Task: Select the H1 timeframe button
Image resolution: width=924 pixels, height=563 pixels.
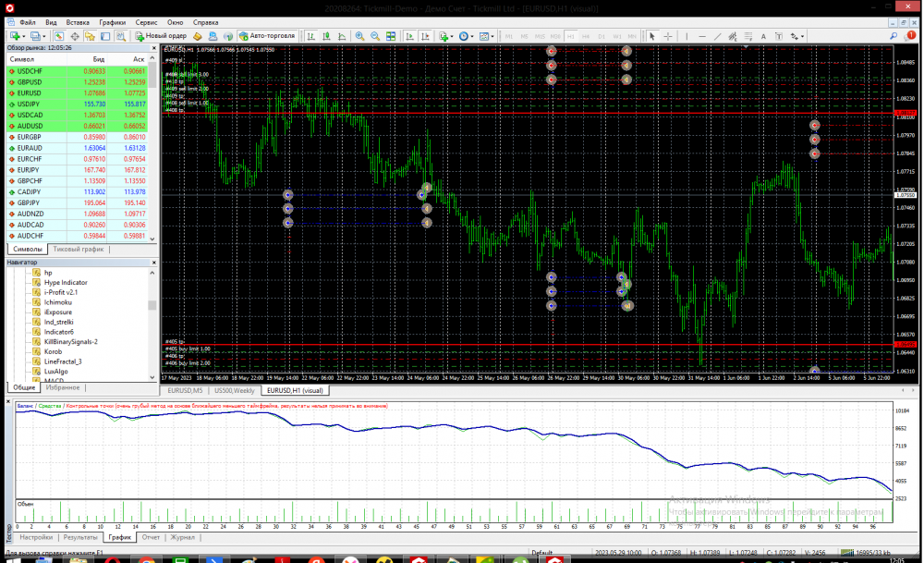Action: pyautogui.click(x=570, y=36)
